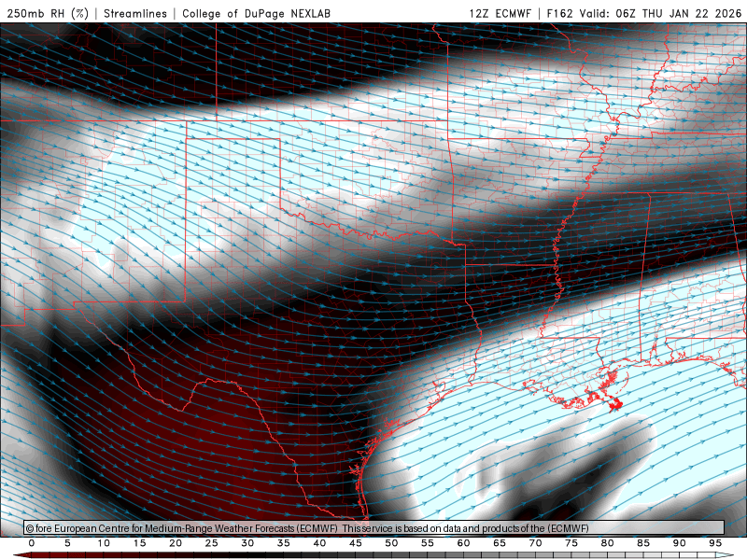
Task: Click the "F162" forecast hour label
Action: coord(559,13)
